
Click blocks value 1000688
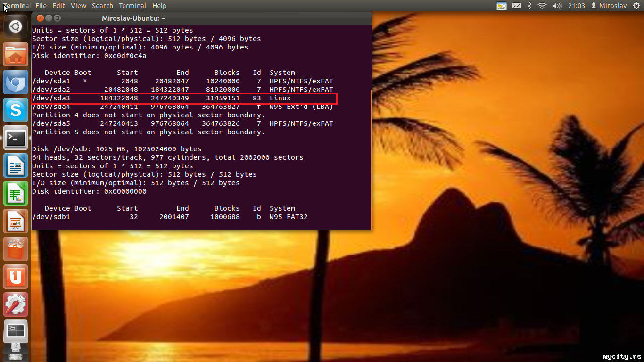tap(225, 217)
